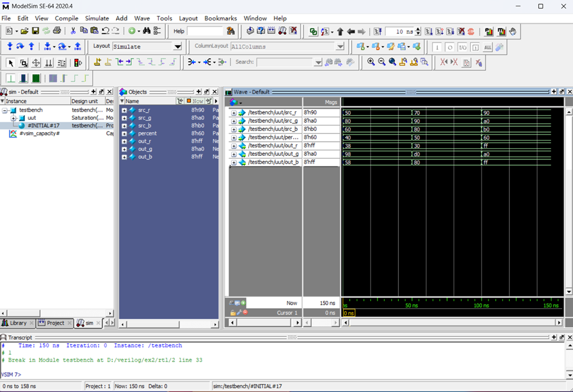Click the Zoom Out magnifier icon
Viewport: 573px width, 392px height.
click(382, 62)
